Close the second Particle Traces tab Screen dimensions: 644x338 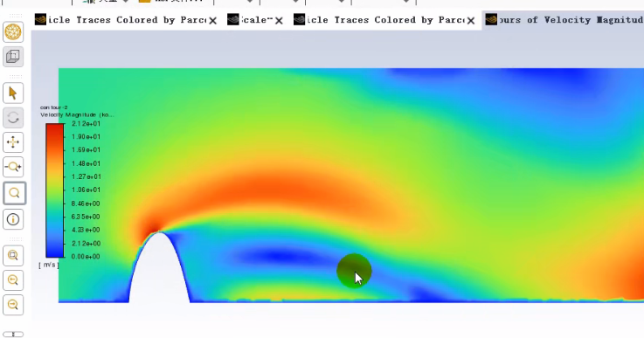pyautogui.click(x=471, y=21)
